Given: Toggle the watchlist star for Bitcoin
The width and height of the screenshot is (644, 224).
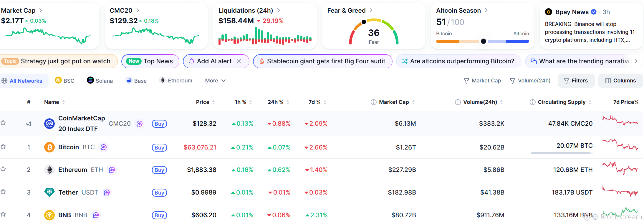Looking at the screenshot, I should (3, 147).
